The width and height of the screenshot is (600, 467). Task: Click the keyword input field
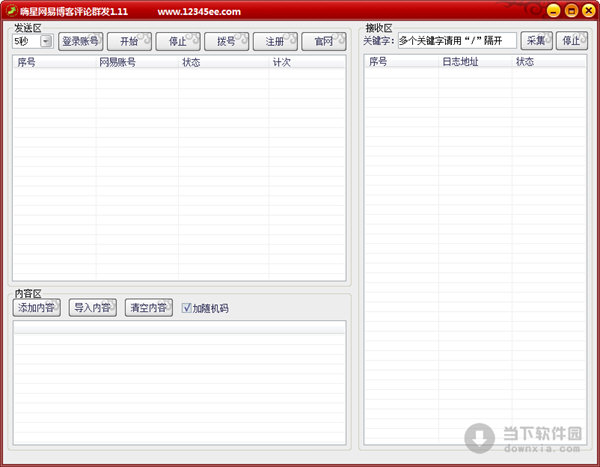(x=457, y=41)
